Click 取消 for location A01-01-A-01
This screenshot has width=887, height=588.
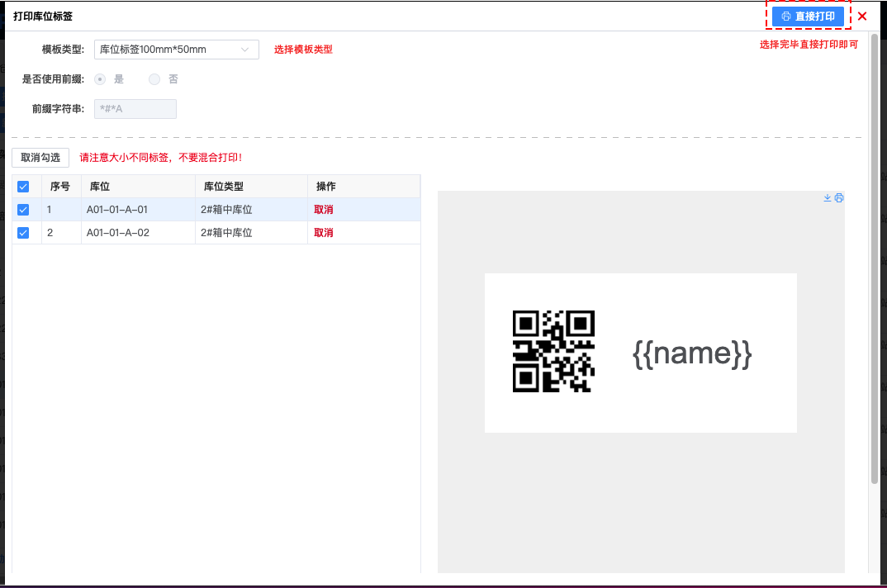pos(324,210)
